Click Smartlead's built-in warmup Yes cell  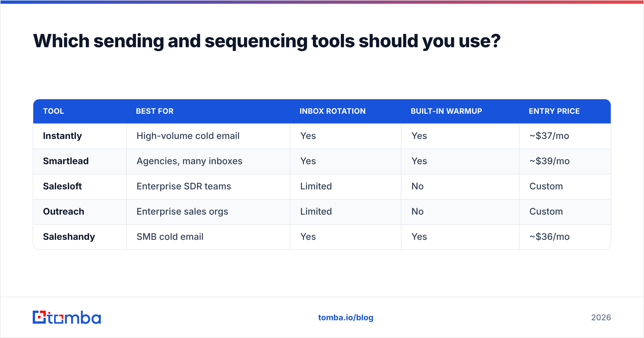460,161
